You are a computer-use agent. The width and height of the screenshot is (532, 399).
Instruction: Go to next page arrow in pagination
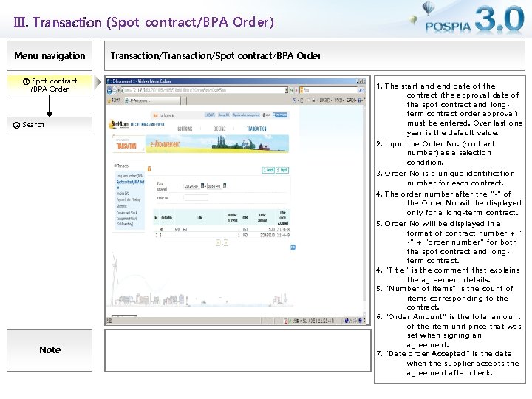(226, 243)
